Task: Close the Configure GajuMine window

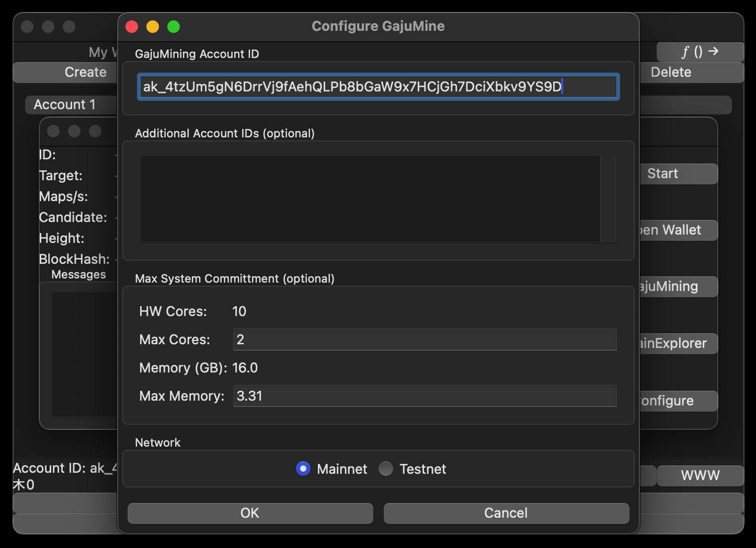Action: coord(132,27)
